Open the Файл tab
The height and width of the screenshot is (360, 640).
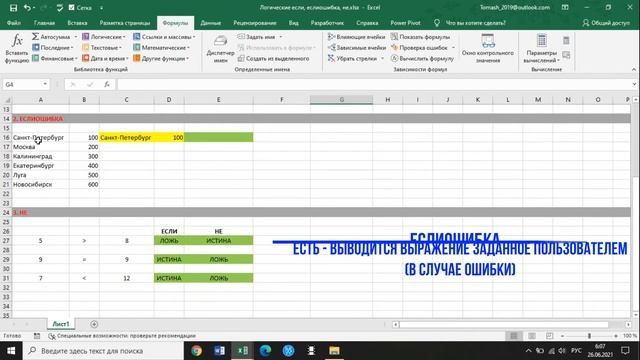[14, 23]
